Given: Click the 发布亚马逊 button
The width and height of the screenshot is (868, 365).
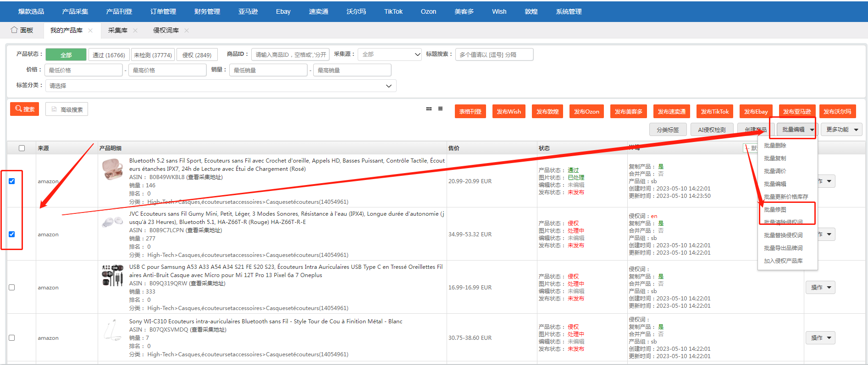Looking at the screenshot, I should 797,111.
